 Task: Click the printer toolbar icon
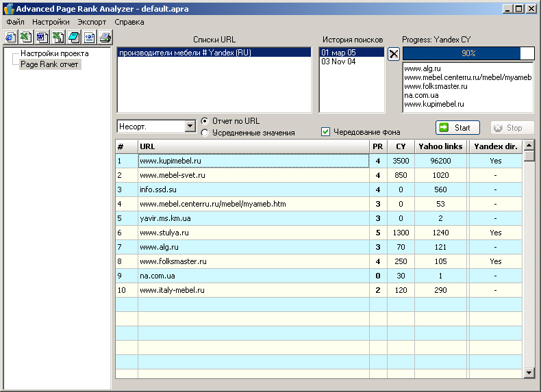click(x=105, y=37)
